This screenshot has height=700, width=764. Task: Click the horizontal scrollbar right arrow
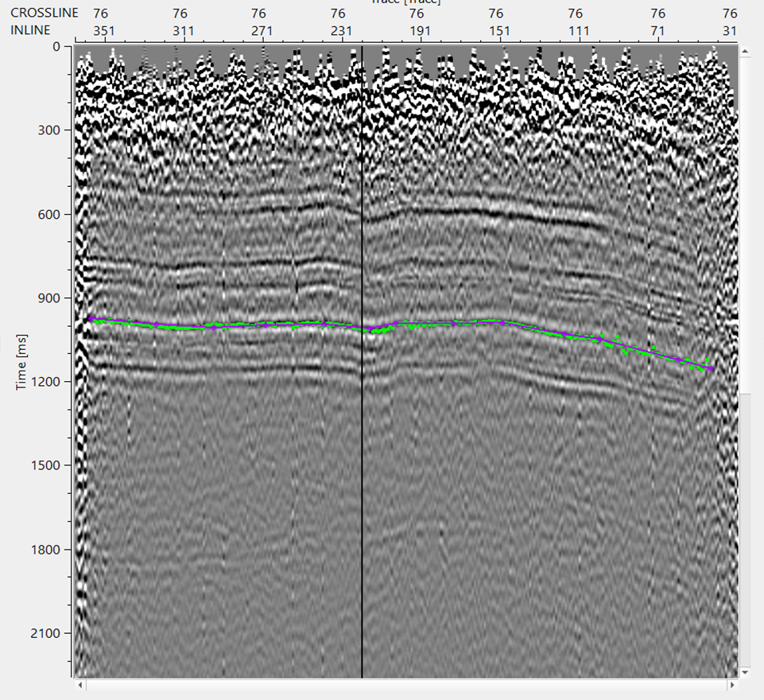[x=731, y=685]
